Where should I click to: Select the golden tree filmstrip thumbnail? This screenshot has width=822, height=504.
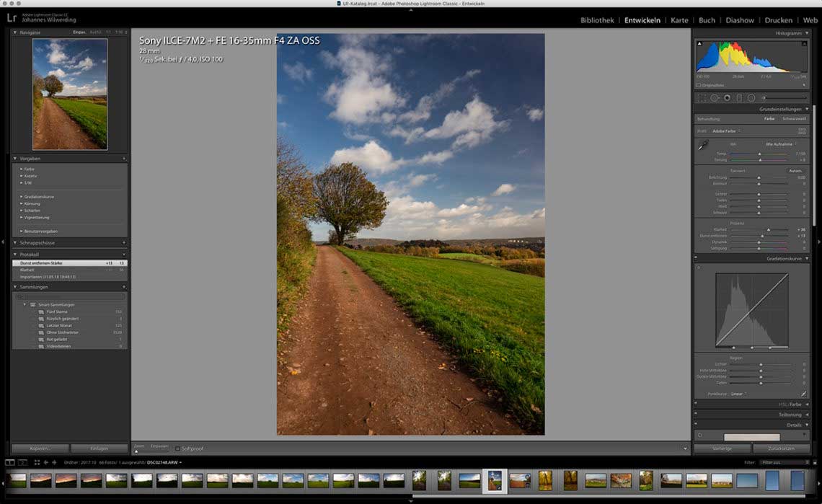(545, 480)
